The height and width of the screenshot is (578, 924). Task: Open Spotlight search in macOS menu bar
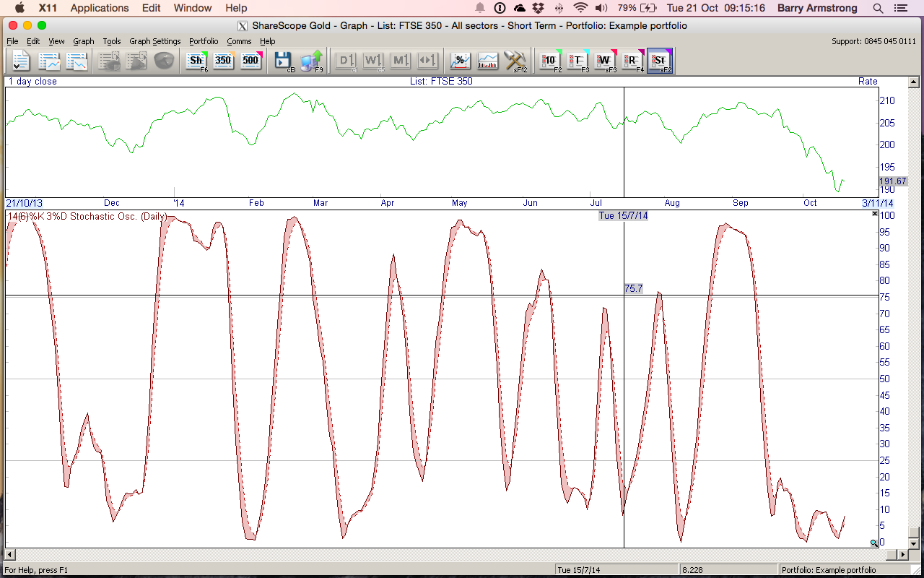tap(878, 8)
